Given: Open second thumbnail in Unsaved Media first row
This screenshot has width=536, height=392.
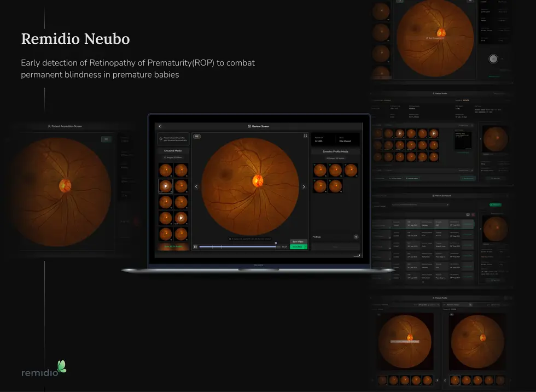Looking at the screenshot, I should point(181,170).
